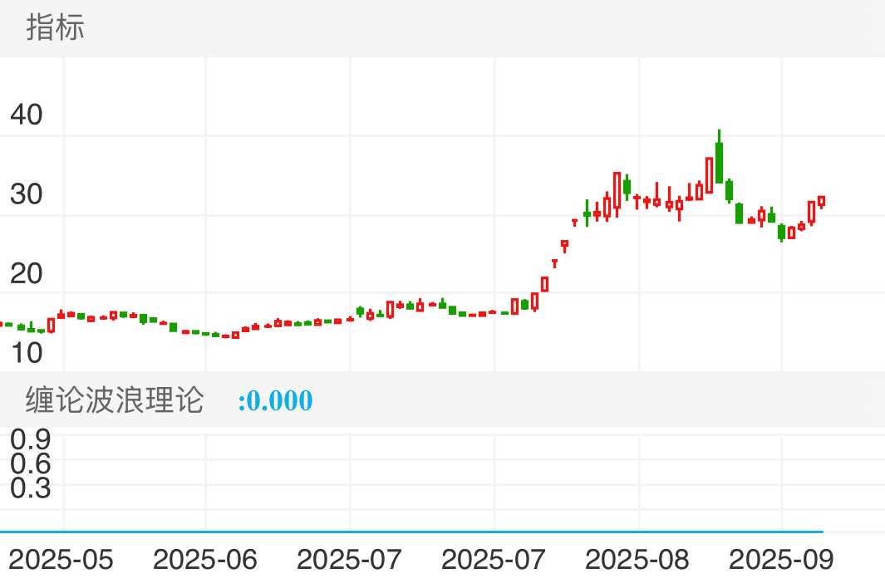
Task: Click the 30 price axis label
Action: 26,194
